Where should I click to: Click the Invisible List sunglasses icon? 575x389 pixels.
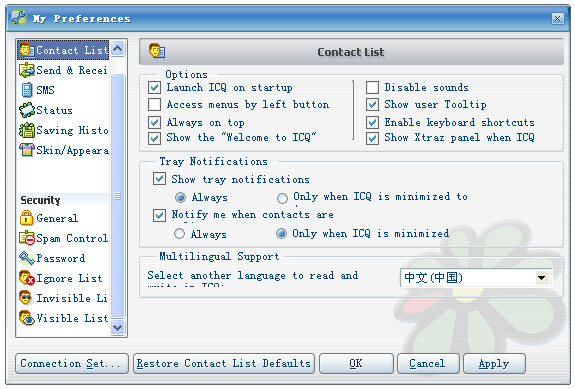click(26, 298)
